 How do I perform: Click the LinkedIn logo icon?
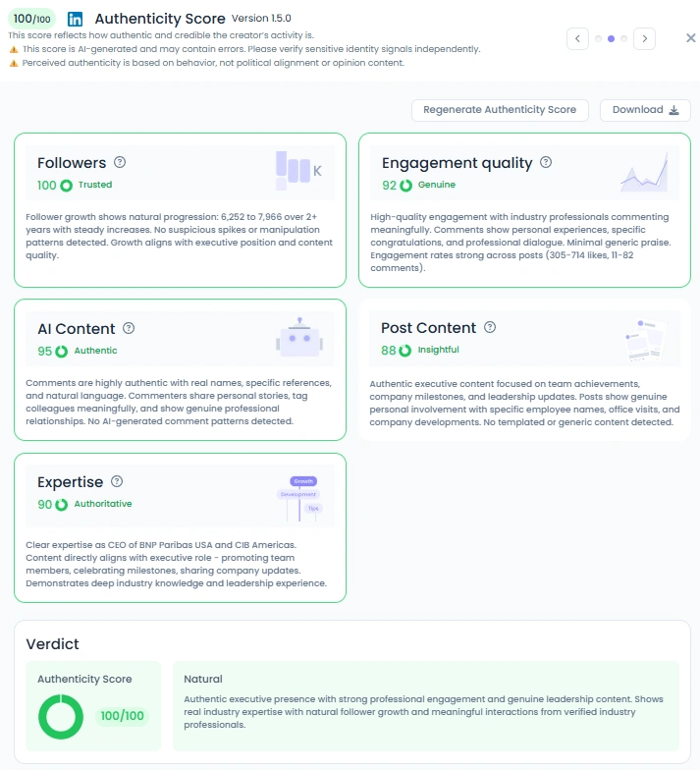pyautogui.click(x=75, y=20)
